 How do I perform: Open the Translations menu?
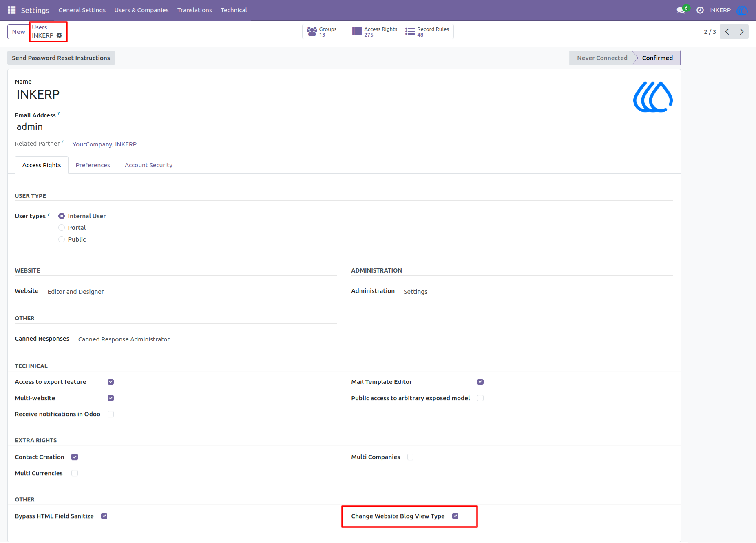[x=195, y=10]
